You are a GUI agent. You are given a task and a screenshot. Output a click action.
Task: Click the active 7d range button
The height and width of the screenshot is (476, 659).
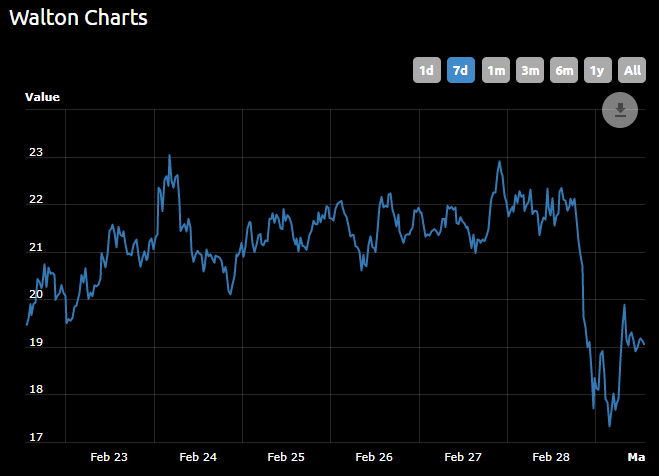click(x=461, y=70)
